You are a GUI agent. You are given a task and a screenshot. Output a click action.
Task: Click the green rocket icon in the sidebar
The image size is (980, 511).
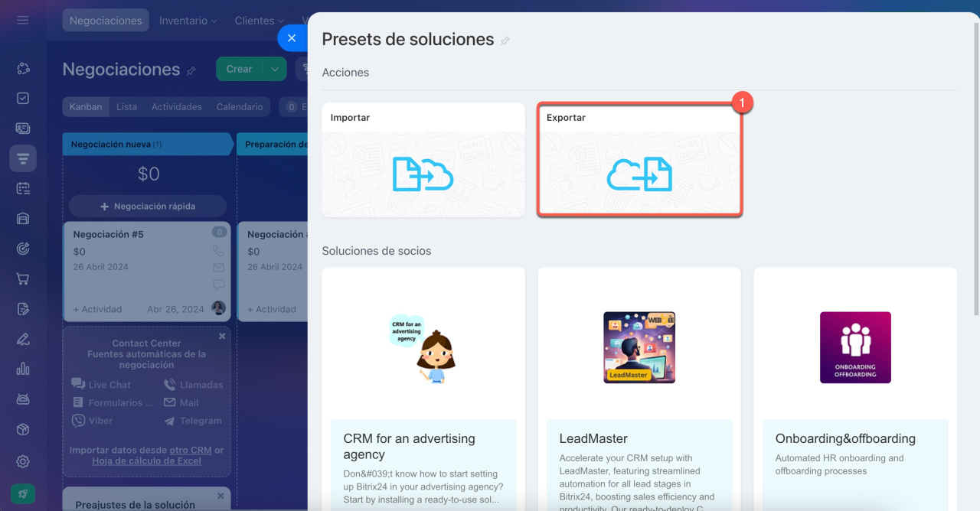click(x=23, y=494)
